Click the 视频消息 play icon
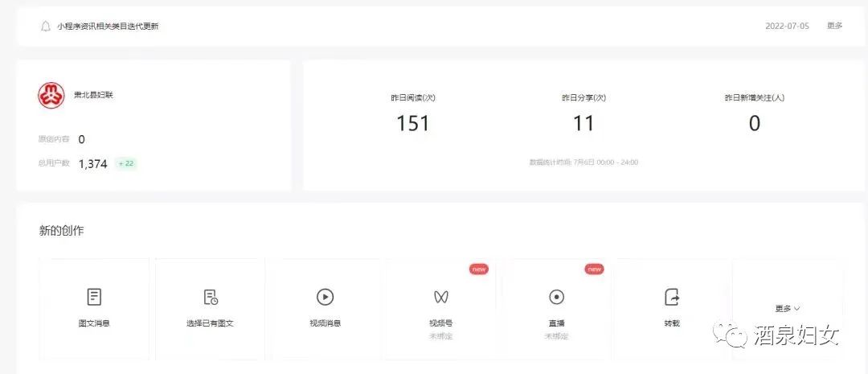 325,297
